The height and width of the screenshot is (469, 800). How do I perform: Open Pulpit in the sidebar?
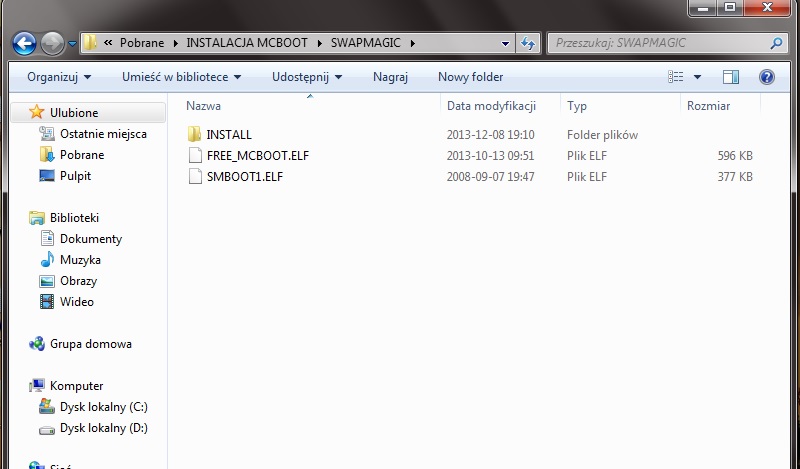(x=76, y=176)
